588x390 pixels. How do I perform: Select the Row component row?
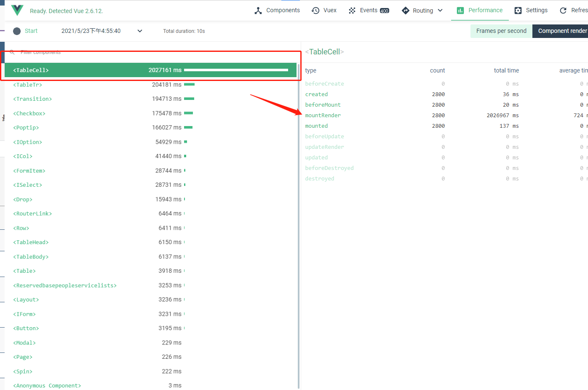pyautogui.click(x=150, y=228)
